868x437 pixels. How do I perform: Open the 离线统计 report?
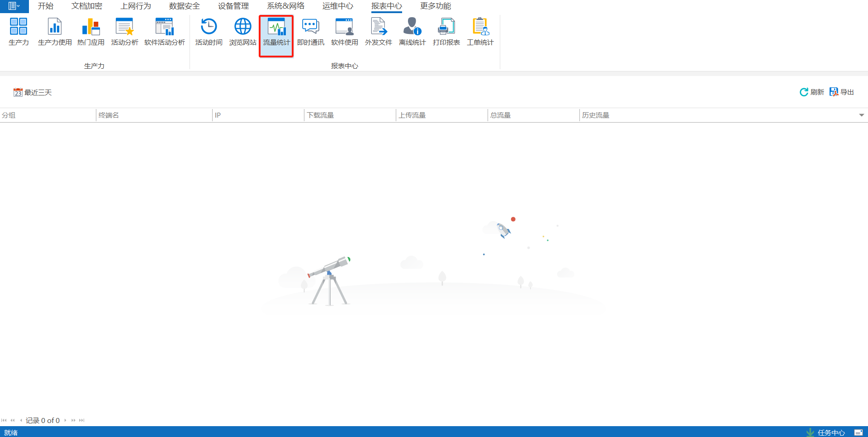coord(412,32)
